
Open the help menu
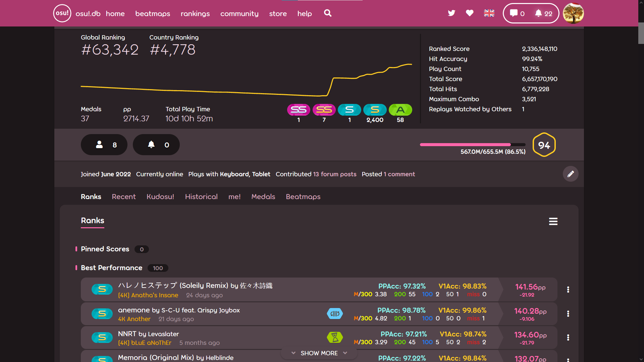point(305,13)
